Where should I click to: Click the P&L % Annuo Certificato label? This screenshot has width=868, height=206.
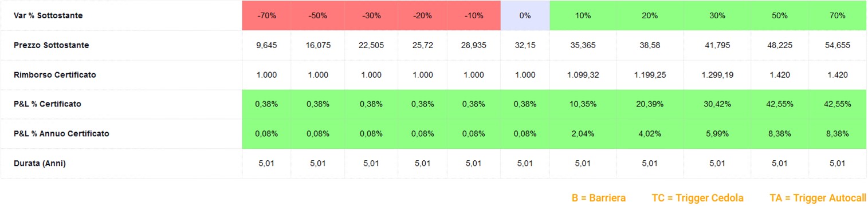pos(61,134)
